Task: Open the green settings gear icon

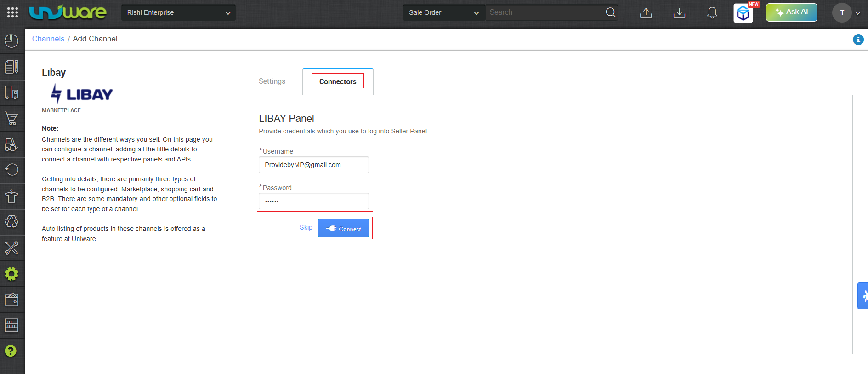Action: pyautogui.click(x=11, y=274)
